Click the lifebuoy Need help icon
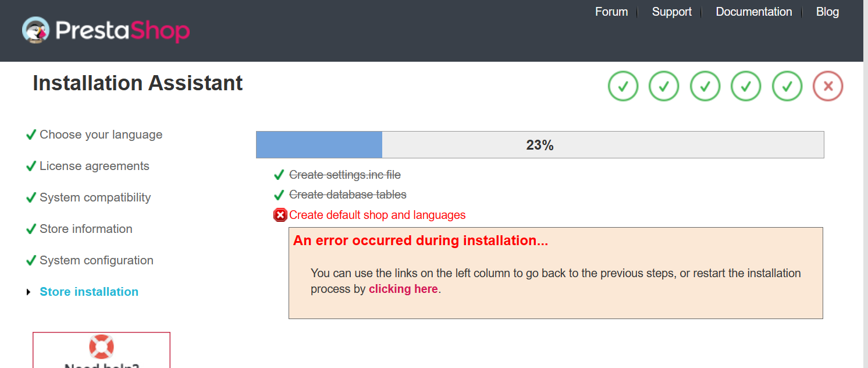Viewport: 868px width, 368px height. [x=101, y=346]
